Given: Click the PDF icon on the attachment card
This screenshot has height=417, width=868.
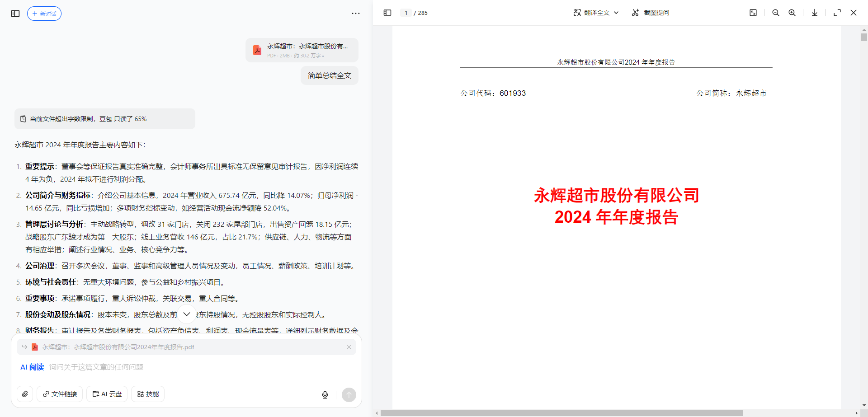Looking at the screenshot, I should (x=257, y=50).
